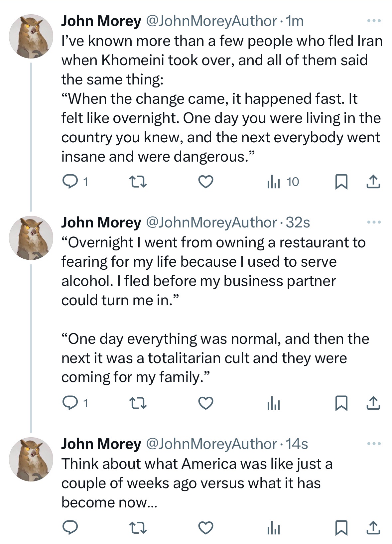Retweet the tweet posted 14s ago
Viewport: 392px width, 544px height.
(x=137, y=528)
